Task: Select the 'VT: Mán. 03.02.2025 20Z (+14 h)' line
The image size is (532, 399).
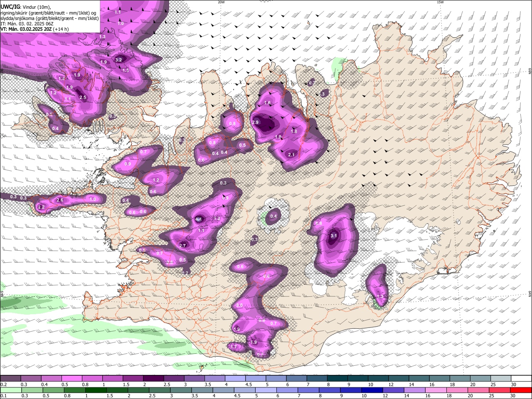Action: coord(34,29)
